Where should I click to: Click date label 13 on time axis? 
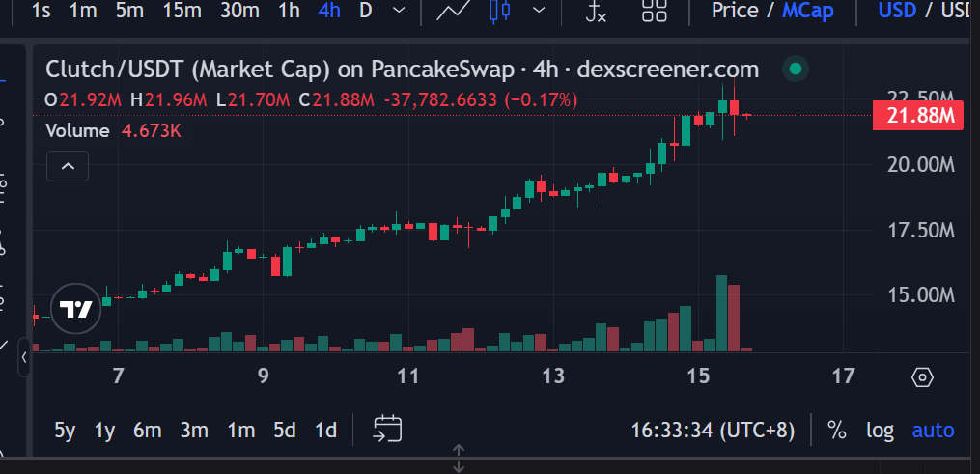pyautogui.click(x=554, y=376)
